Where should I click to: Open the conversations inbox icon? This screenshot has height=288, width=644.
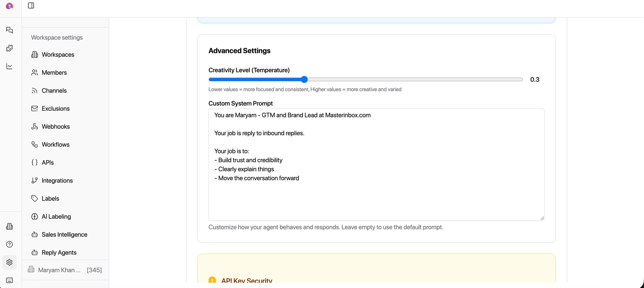click(x=9, y=30)
